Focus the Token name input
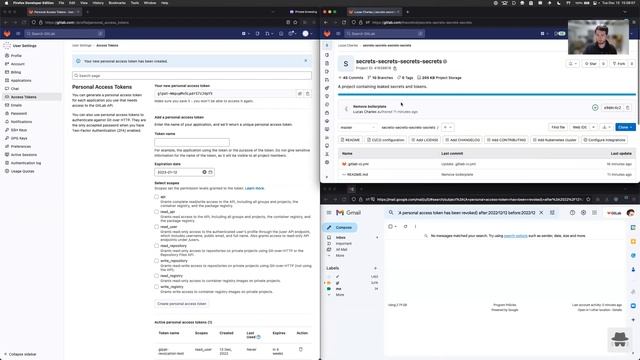 point(192,142)
